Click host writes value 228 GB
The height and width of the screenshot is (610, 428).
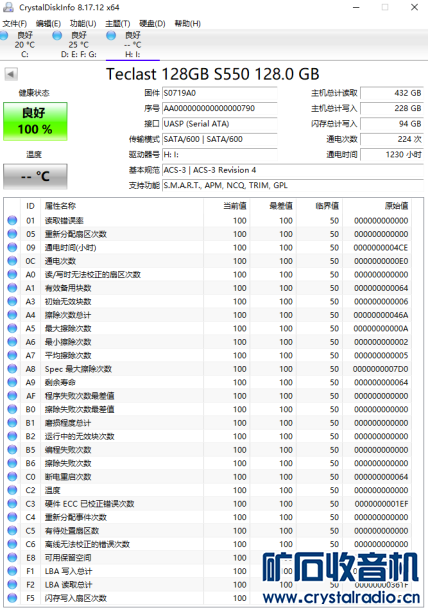[392, 108]
